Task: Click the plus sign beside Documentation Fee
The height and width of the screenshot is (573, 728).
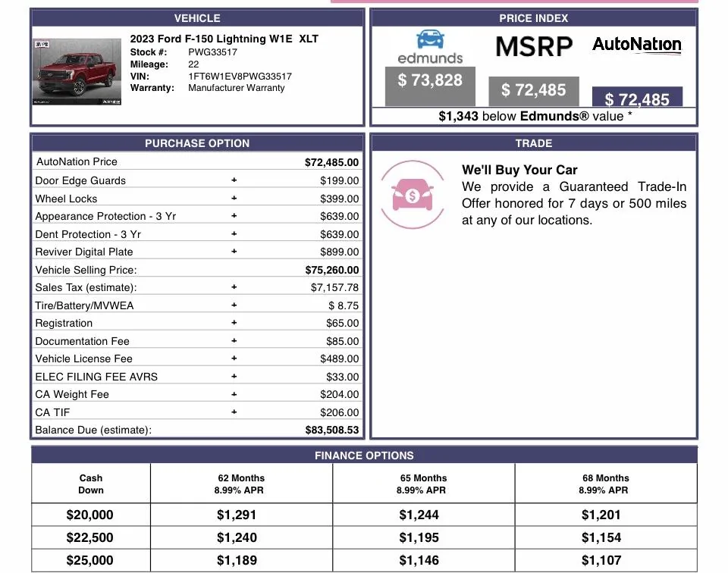Action: (x=234, y=341)
